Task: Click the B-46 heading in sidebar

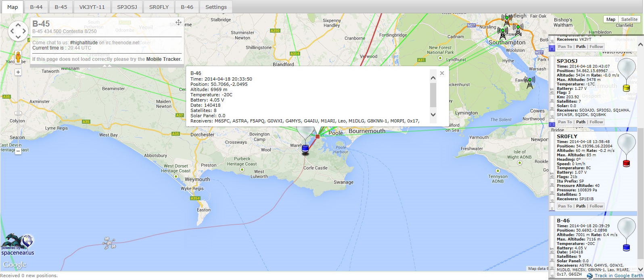Action: pyautogui.click(x=563, y=221)
